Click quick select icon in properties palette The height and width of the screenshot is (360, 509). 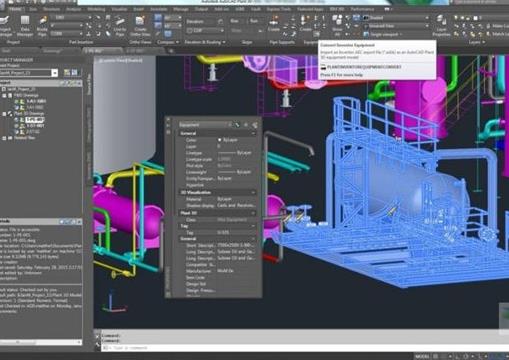pos(255,125)
